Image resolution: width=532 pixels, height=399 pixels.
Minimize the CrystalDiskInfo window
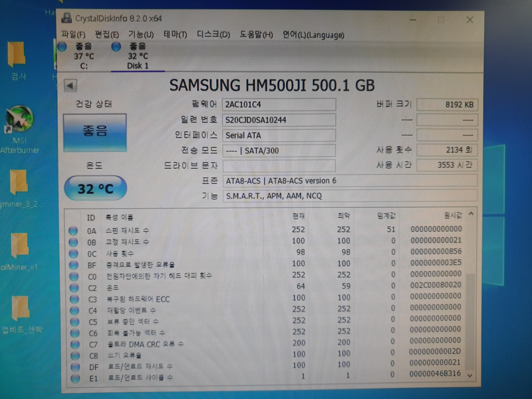[413, 20]
